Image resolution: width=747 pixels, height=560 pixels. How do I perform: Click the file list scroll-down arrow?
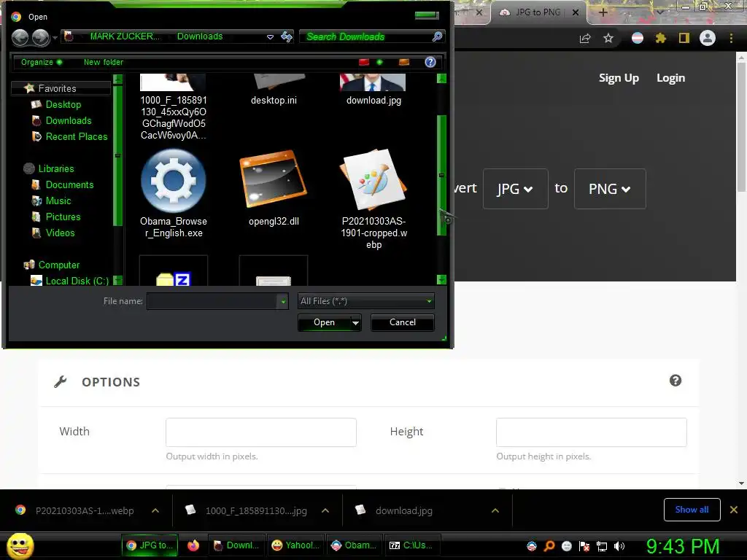click(441, 279)
